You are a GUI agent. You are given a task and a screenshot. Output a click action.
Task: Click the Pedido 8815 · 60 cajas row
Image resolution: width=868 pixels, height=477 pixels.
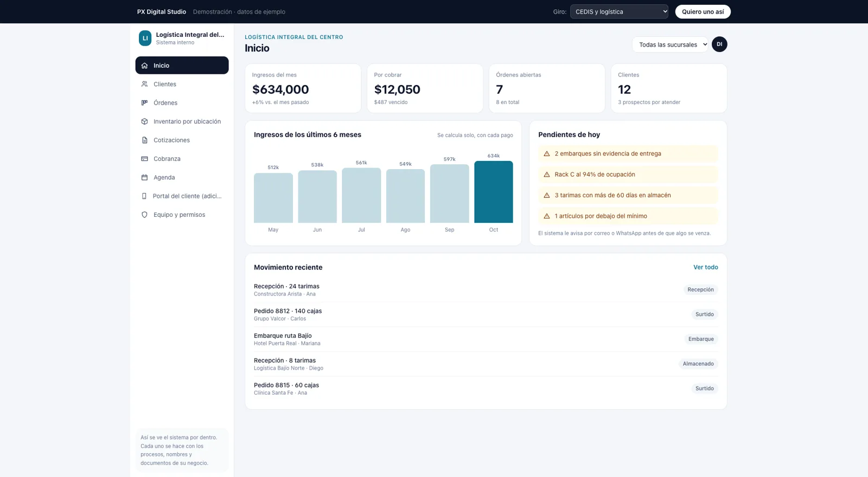(x=486, y=389)
